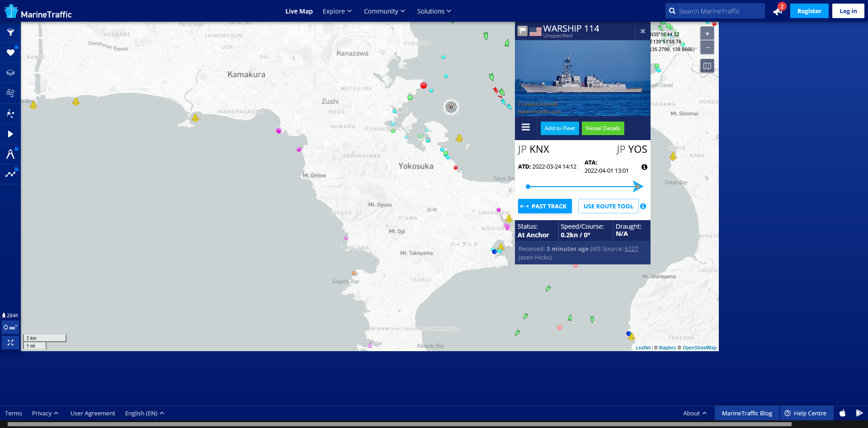Screen dimensions: 868x428
Task: Click the large red vessel dot near Mutsuura
Action: [x=424, y=85]
